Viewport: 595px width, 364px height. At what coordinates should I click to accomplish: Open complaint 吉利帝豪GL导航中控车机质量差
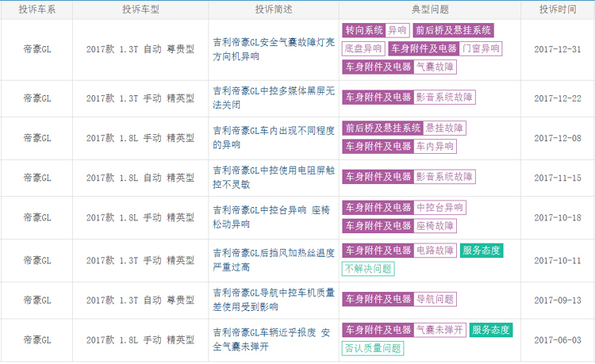(274, 300)
